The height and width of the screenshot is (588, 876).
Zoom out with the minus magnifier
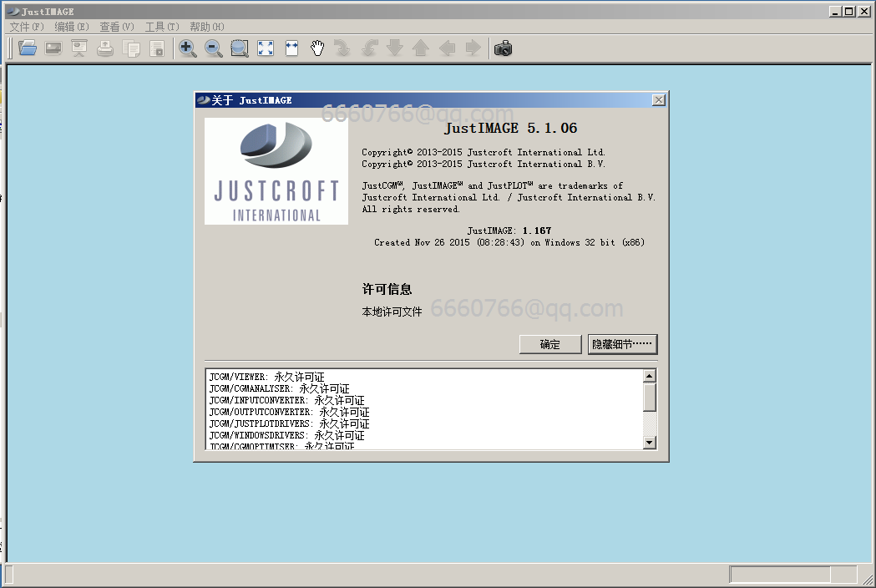tap(213, 48)
